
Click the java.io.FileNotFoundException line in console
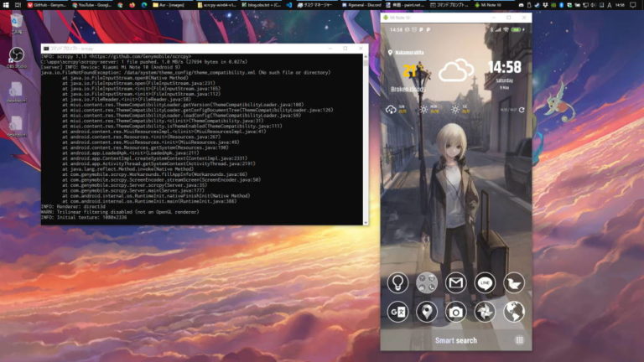[185, 73]
